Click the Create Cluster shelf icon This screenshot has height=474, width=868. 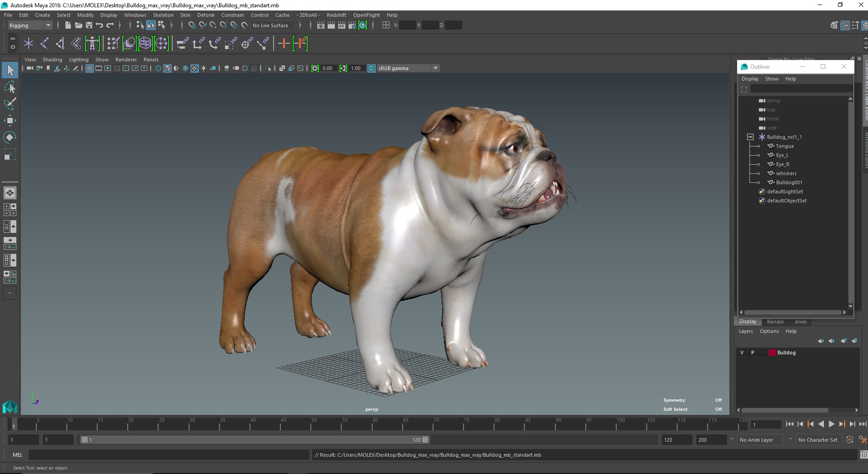click(x=161, y=44)
